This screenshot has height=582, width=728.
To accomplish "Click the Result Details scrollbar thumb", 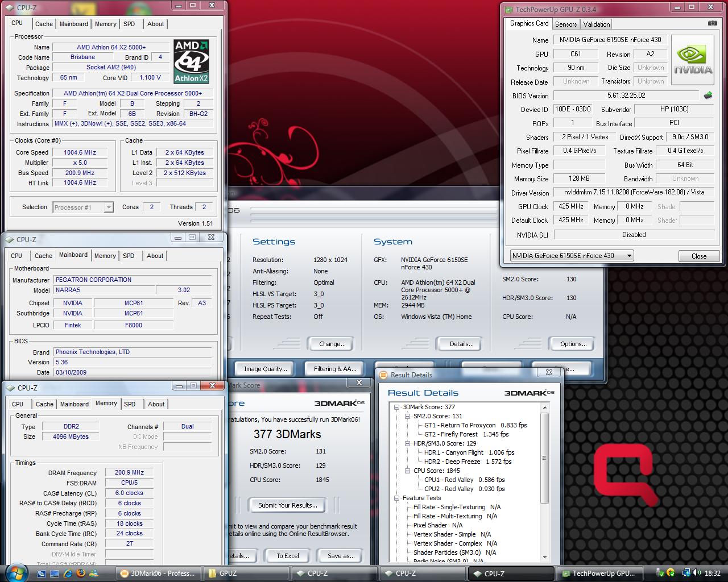I will [545, 458].
